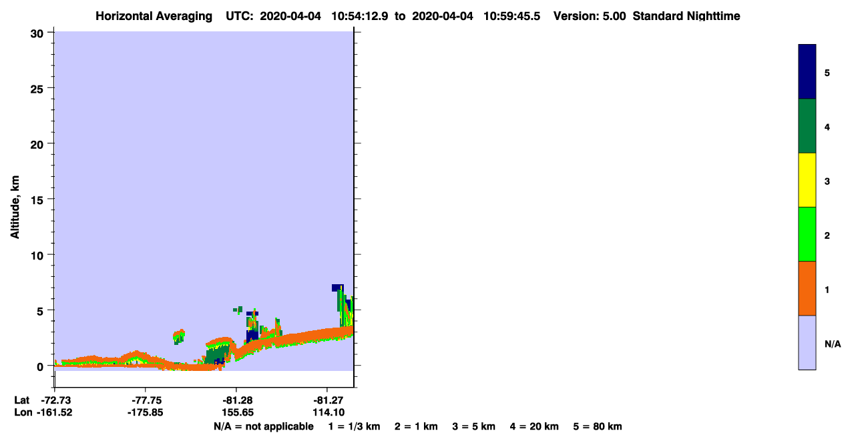Click the y-axis tick label 25
The height and width of the screenshot is (445, 868).
tap(39, 88)
